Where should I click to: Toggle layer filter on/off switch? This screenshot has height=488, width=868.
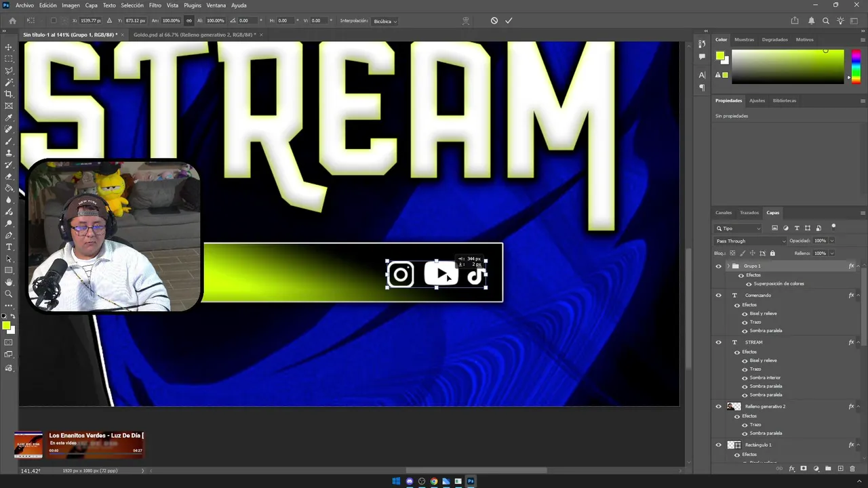[833, 227]
